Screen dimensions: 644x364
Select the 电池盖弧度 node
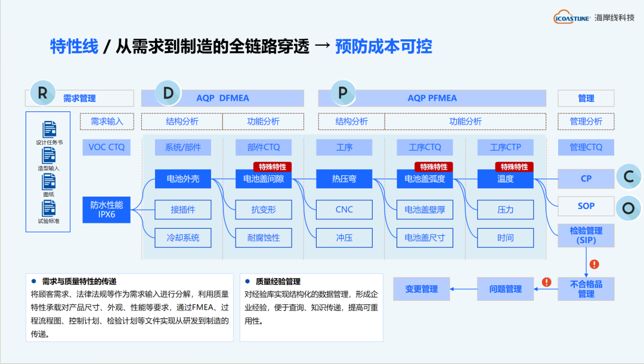(x=425, y=179)
